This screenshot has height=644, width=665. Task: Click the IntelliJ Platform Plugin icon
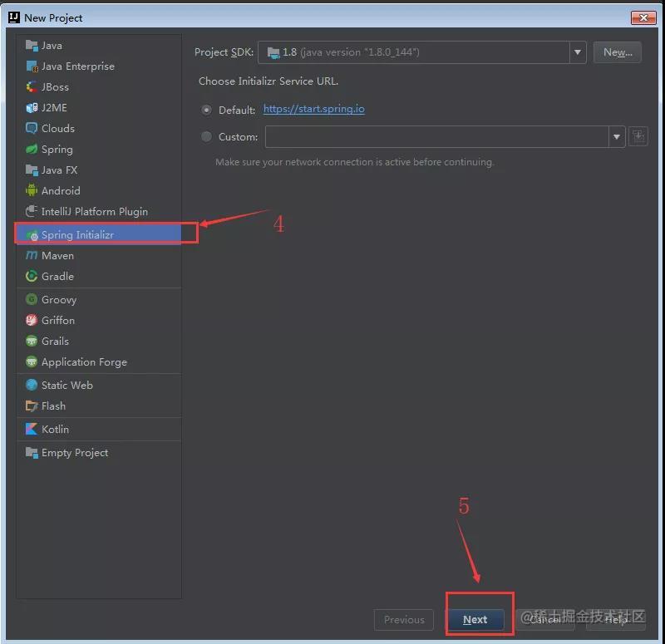point(32,211)
